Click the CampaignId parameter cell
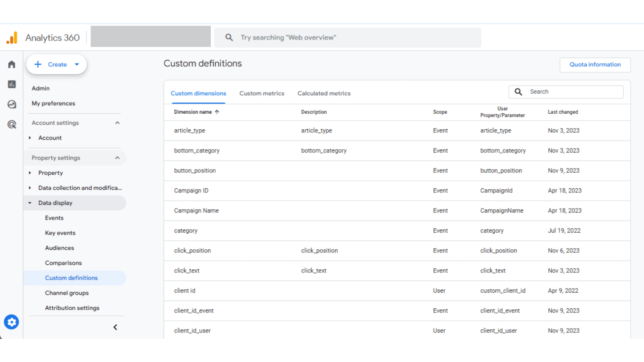 click(496, 191)
